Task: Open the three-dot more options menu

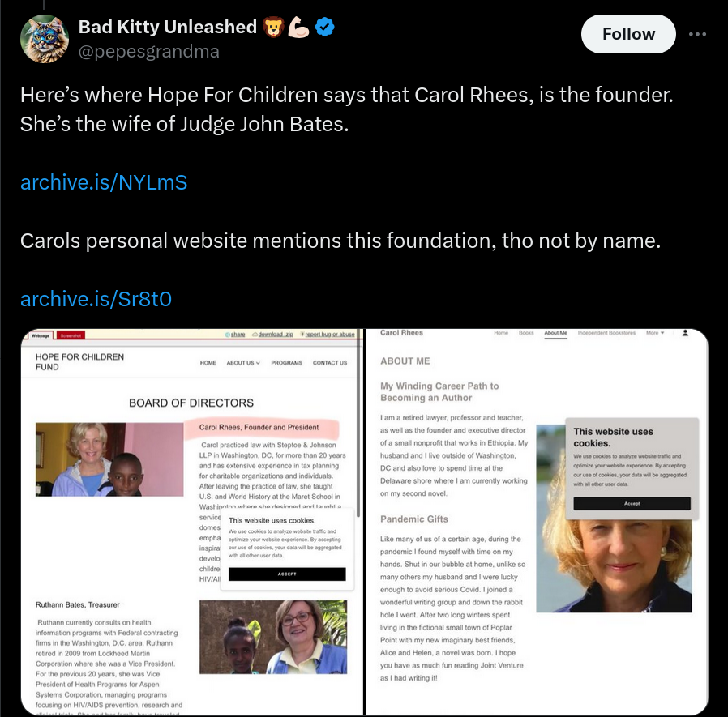Action: click(697, 34)
